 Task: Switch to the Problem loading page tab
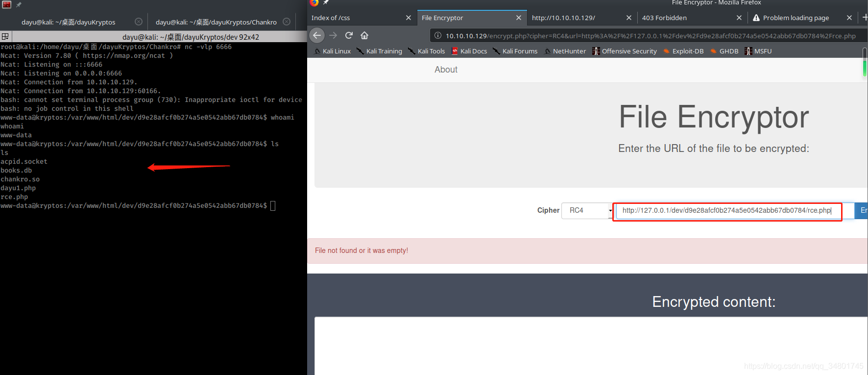(802, 18)
